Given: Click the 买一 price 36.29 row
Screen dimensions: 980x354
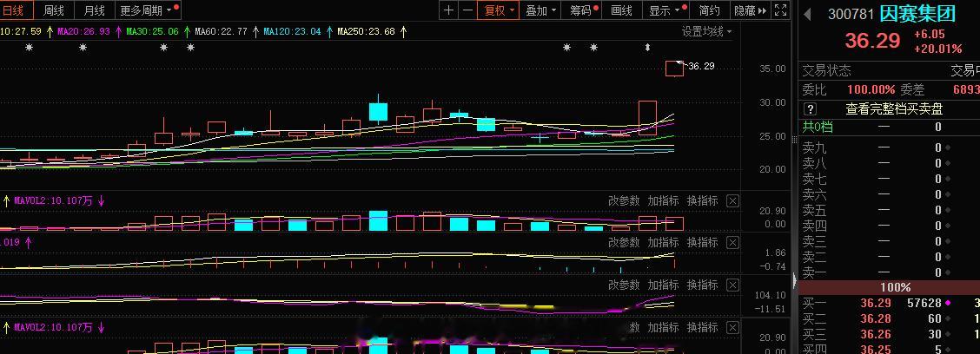Looking at the screenshot, I should (890, 303).
